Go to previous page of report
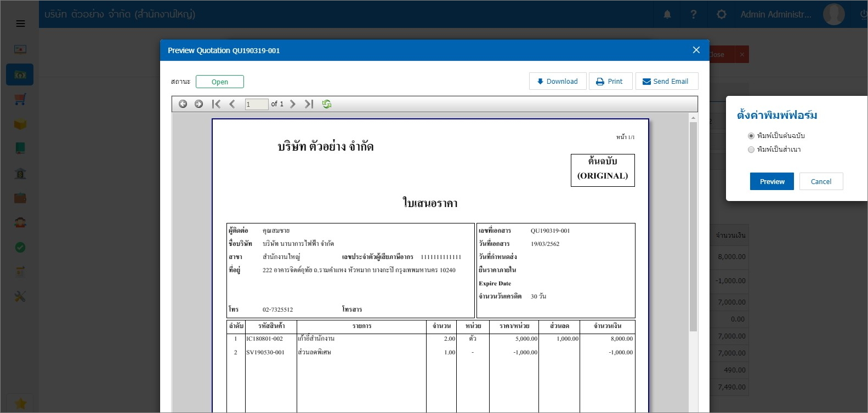The height and width of the screenshot is (413, 868). (x=232, y=104)
